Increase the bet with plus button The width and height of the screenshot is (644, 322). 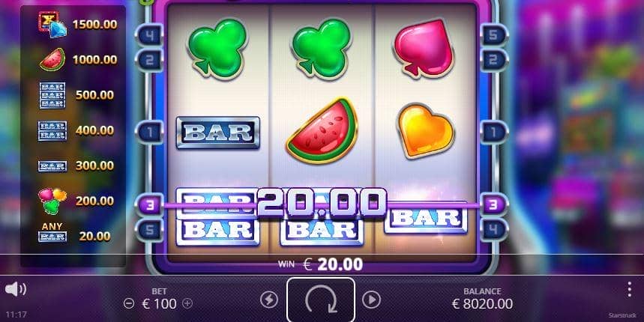click(187, 303)
